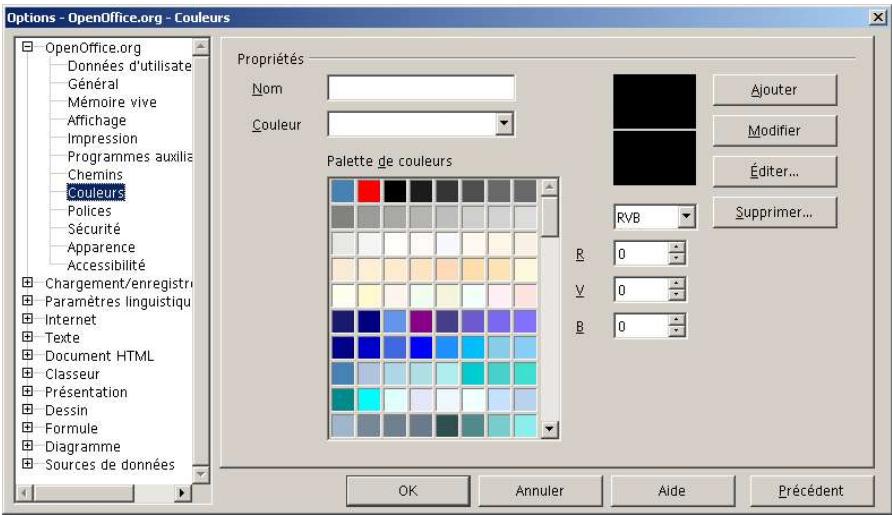Expand the Dessin tree node
Screen dimensions: 892x515
[27, 410]
